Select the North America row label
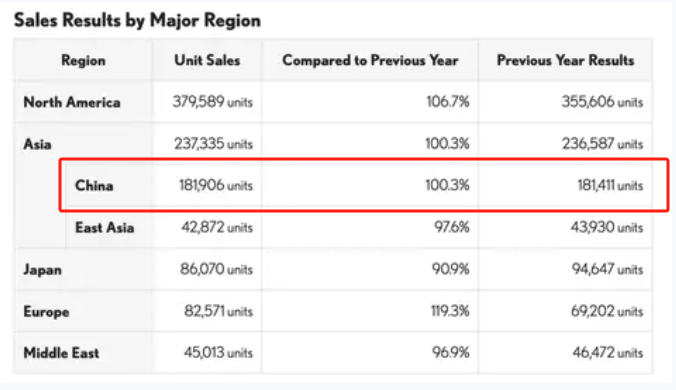The image size is (676, 390). (72, 102)
